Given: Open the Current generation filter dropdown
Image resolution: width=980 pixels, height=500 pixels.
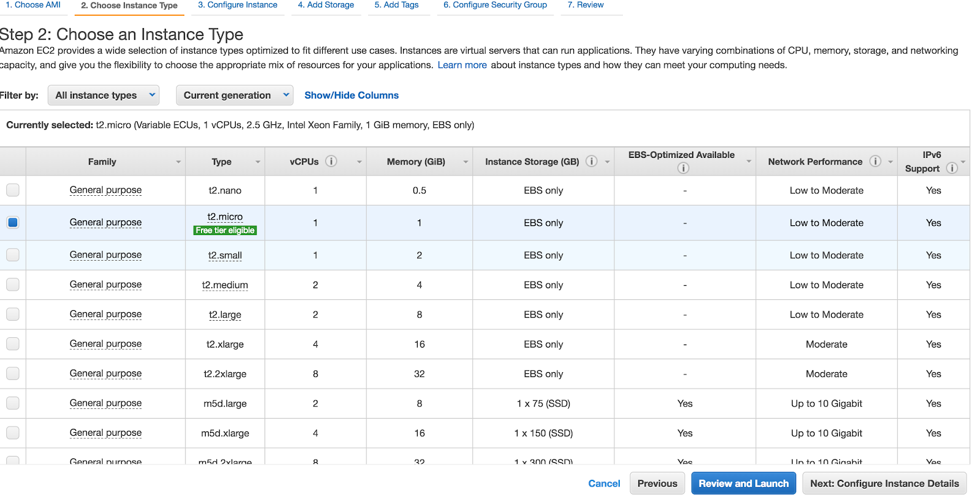Looking at the screenshot, I should 235,95.
